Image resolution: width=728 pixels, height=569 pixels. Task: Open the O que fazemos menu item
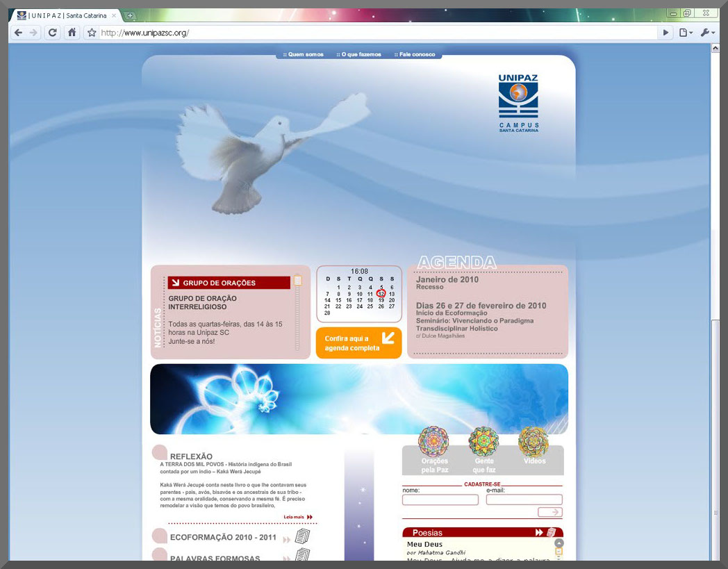359,54
